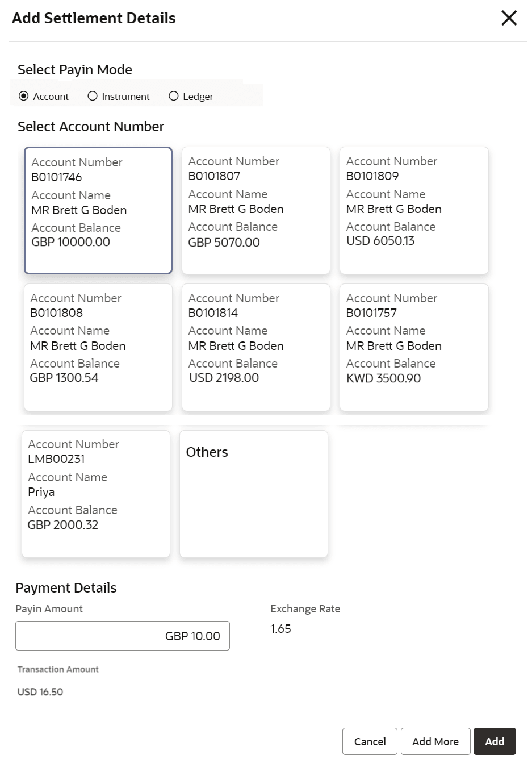The image size is (532, 763).
Task: Select account card B0101808
Action: point(98,347)
